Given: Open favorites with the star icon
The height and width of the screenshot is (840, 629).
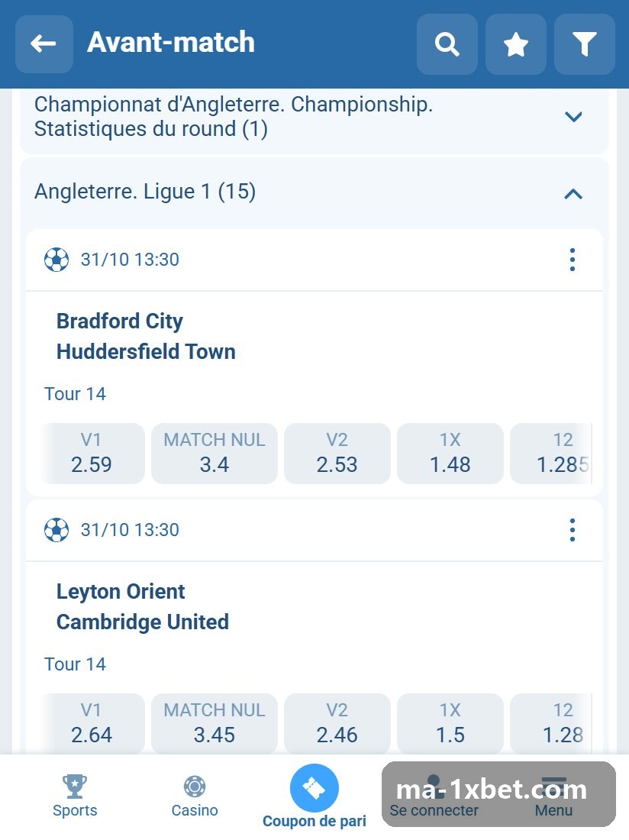Looking at the screenshot, I should coord(515,44).
